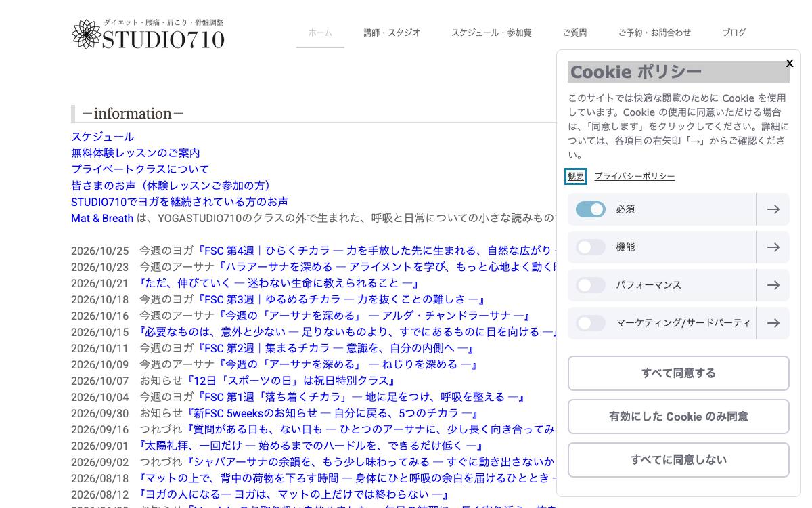Viewport: 812px width, 508px height.
Task: Click the date 2026/10/25
Action: pos(99,251)
